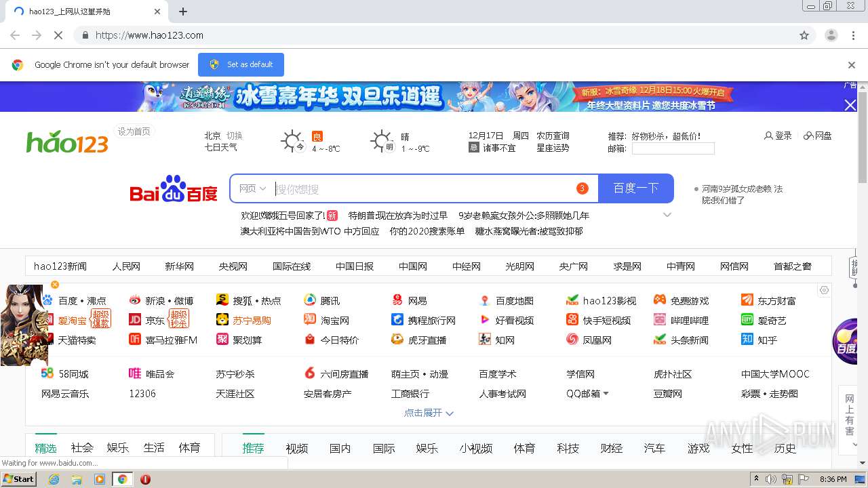Open the Tencent site icon
Image resolution: width=868 pixels, height=488 pixels.
click(x=310, y=300)
